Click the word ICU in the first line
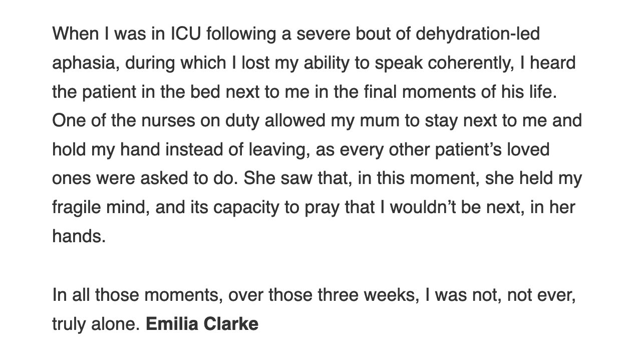The image size is (644, 356). click(x=184, y=34)
